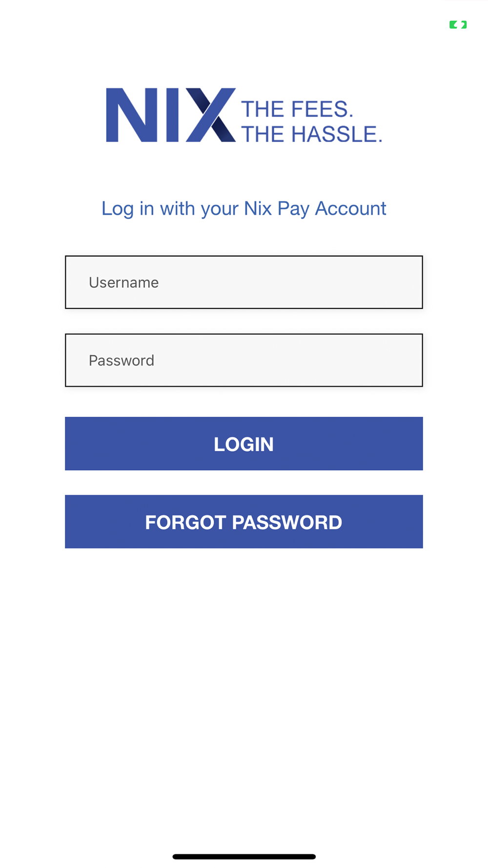
Task: Tap the words "Nix Pay" in the heading
Action: click(x=277, y=209)
